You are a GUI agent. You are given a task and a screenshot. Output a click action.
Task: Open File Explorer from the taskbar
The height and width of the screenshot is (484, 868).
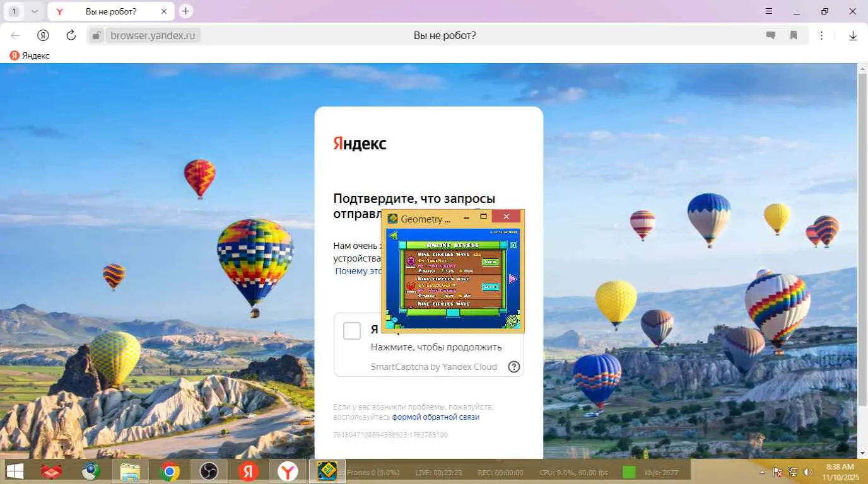(130, 471)
